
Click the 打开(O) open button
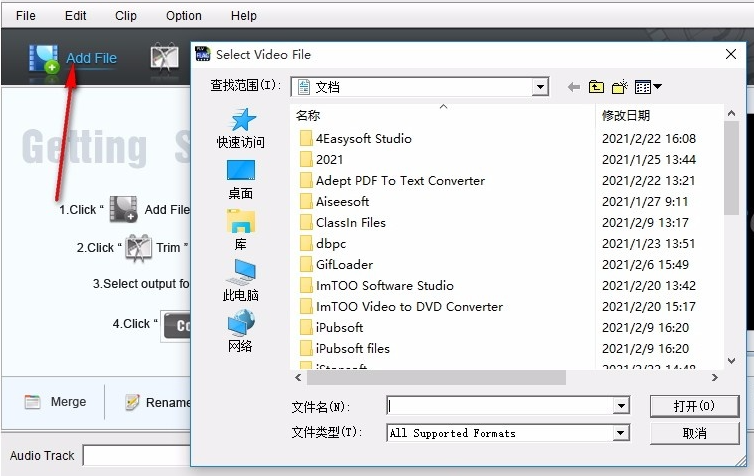point(694,406)
